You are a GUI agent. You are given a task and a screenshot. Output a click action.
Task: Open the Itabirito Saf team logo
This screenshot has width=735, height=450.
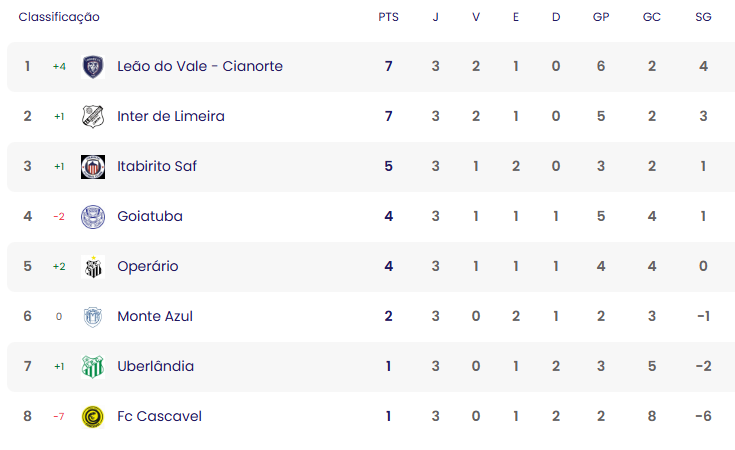pyautogui.click(x=93, y=167)
